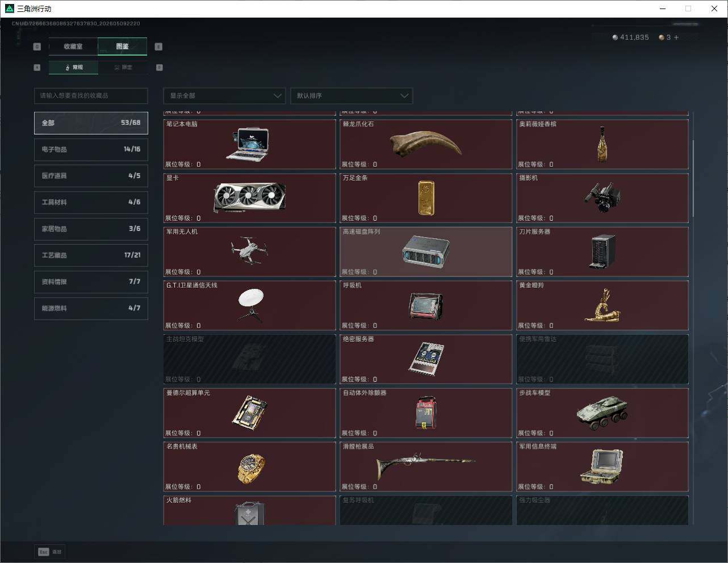Select the 火箭燃料 fuel canister
Viewport: 728px width, 563px height.
point(250,510)
